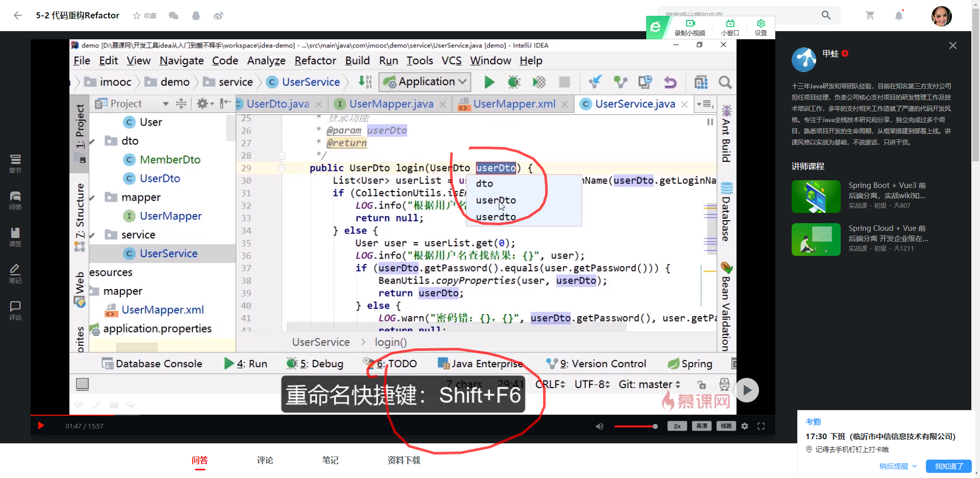Click the Build project hammer-arrow icon
Viewport: 980px width, 478px height.
[365, 82]
